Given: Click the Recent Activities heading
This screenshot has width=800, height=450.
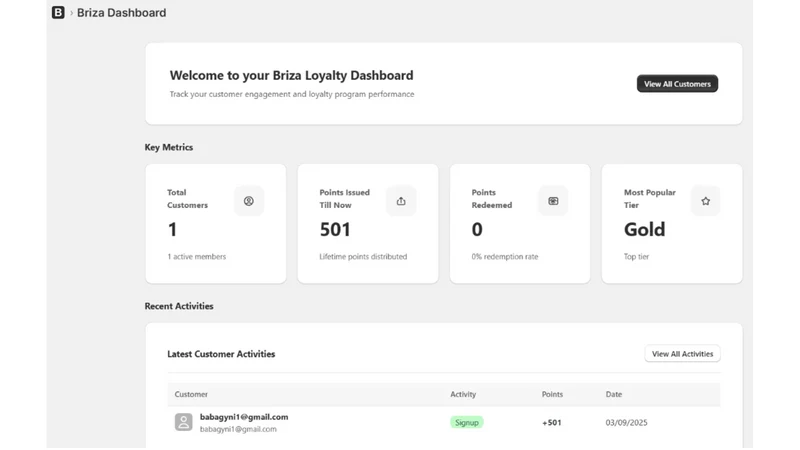Looking at the screenshot, I should [179, 306].
